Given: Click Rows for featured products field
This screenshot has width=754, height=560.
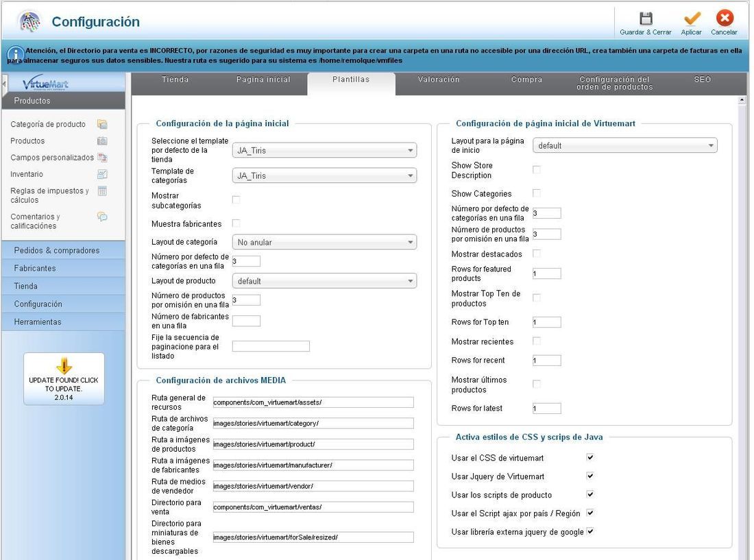Looking at the screenshot, I should (x=547, y=273).
